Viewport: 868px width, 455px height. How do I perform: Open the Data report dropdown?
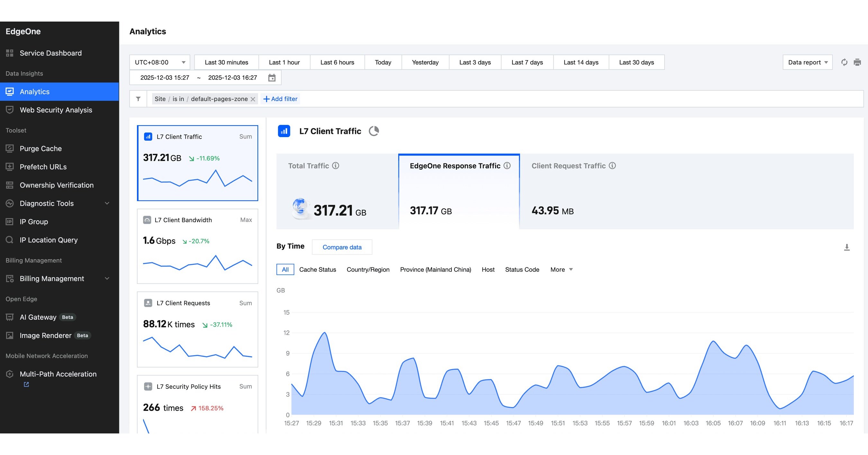[x=807, y=62]
